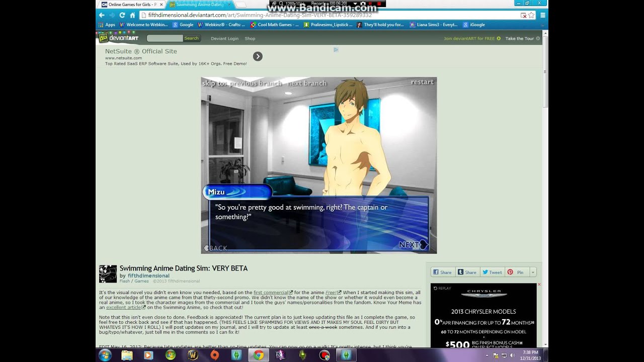Screen dimensions: 644x362
Task: Switch to Online Games for Girls tab
Action: 131,5
